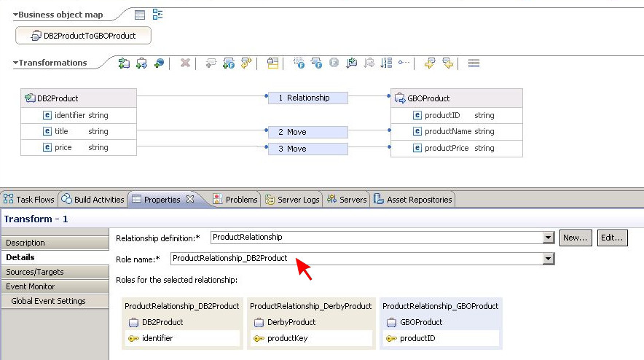The width and height of the screenshot is (644, 360).
Task: Click the red X delete icon in Transformations toolbar
Action: tap(185, 63)
